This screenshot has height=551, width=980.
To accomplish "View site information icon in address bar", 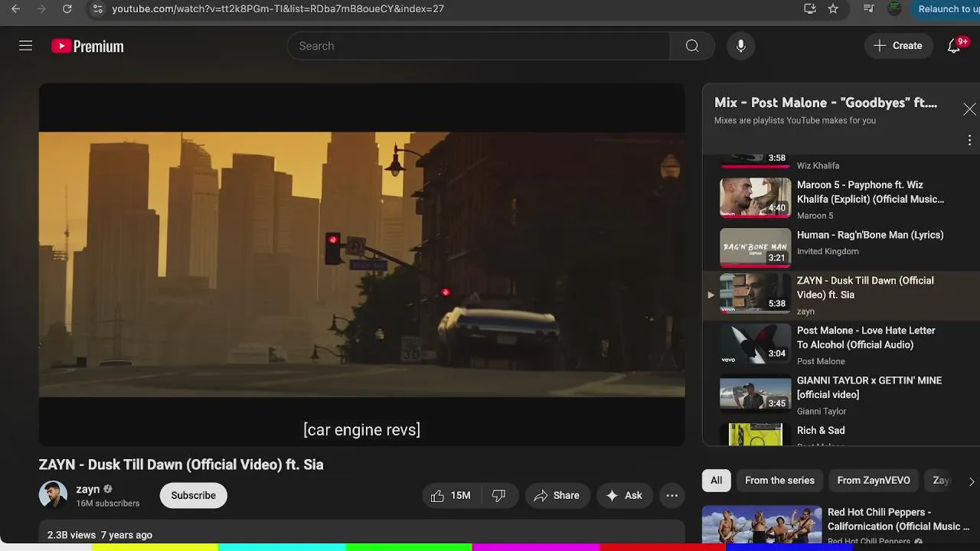I will coord(96,9).
